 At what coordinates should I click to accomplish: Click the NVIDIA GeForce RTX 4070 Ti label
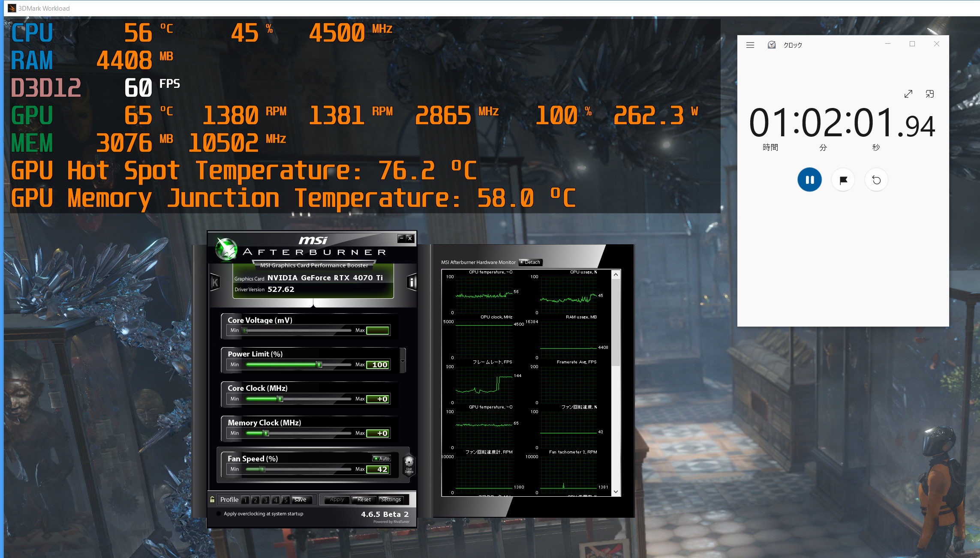pos(325,278)
